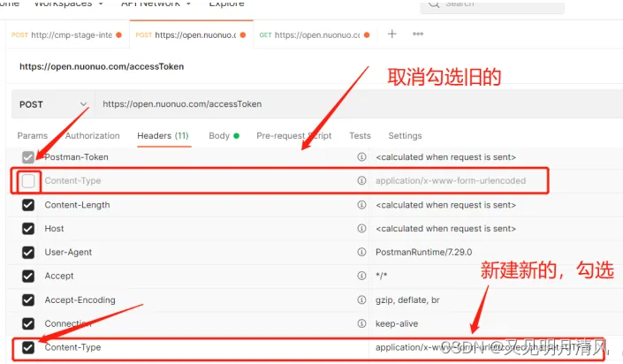Switch to the Params tab
The image size is (623, 364).
[x=33, y=136]
